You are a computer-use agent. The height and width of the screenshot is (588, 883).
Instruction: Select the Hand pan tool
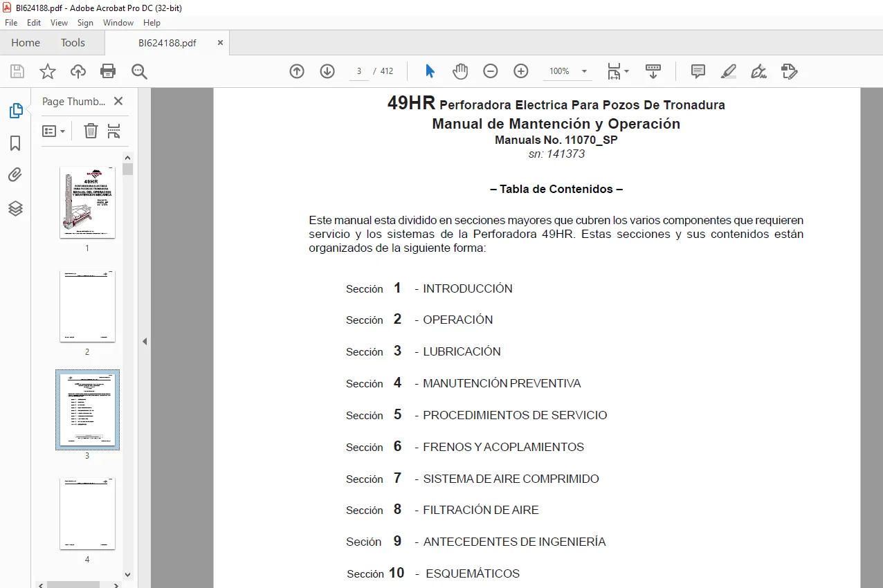(460, 71)
